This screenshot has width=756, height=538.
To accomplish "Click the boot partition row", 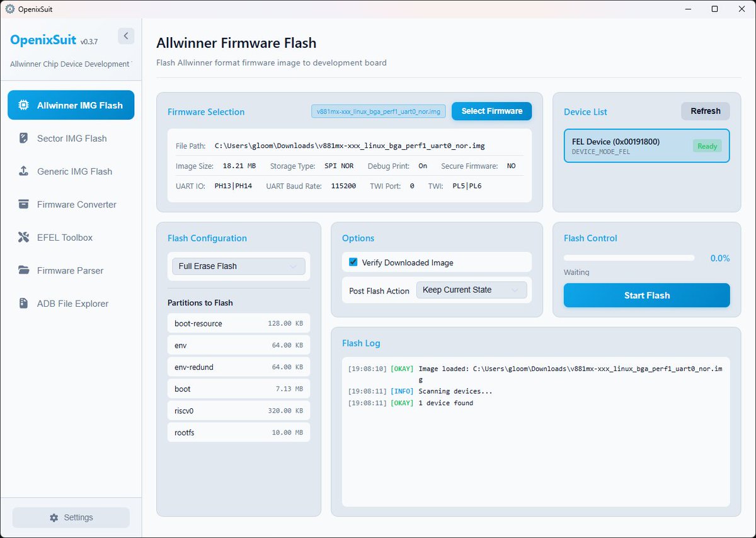I will click(238, 389).
